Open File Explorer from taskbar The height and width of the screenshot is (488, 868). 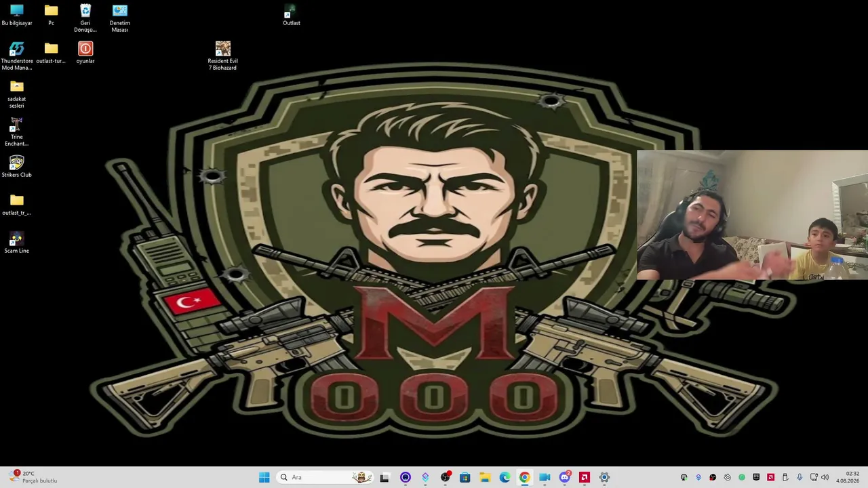485,477
